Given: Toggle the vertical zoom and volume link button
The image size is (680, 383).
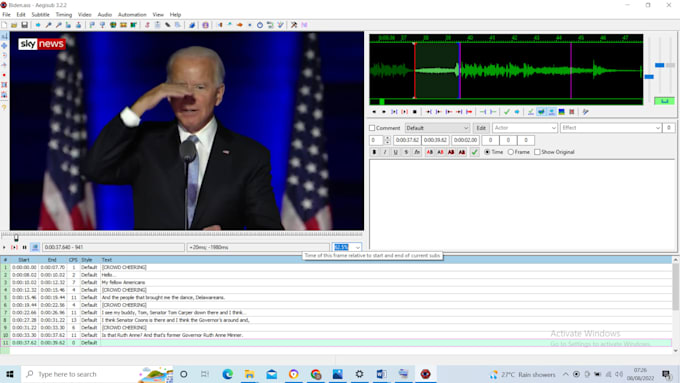Looking at the screenshot, I should point(664,101).
